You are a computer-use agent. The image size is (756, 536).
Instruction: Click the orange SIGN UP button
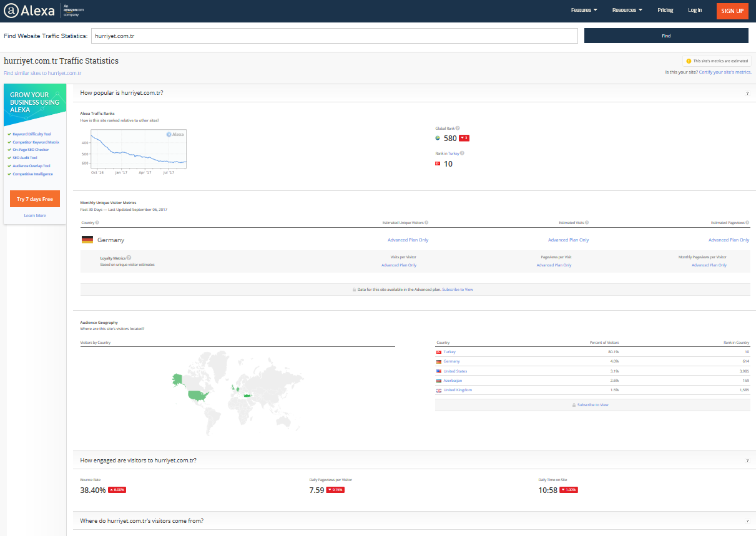coord(732,11)
